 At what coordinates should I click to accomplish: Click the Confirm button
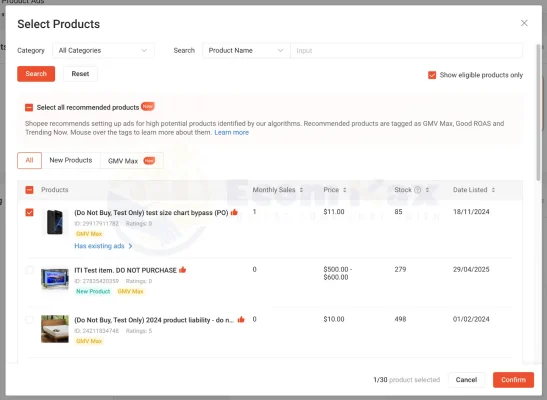[x=514, y=380]
